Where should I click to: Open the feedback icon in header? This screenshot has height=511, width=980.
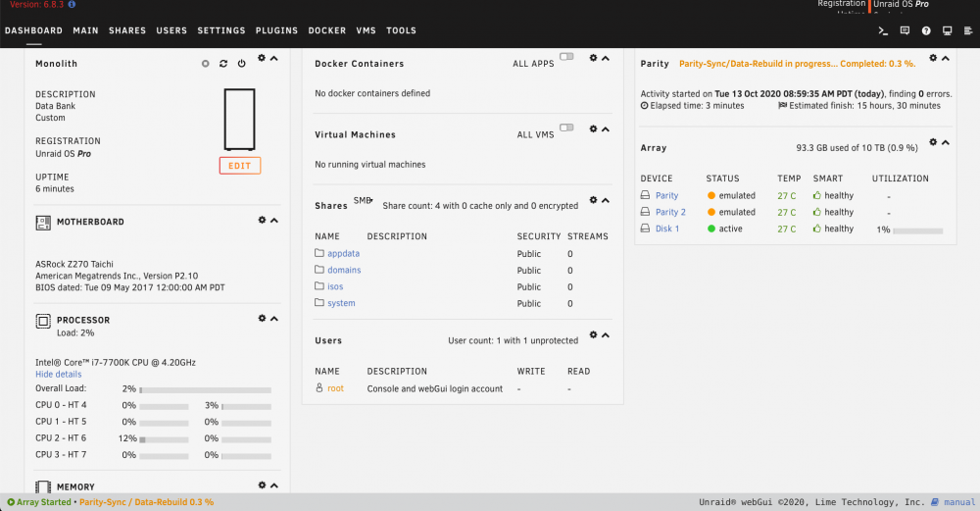pyautogui.click(x=905, y=30)
